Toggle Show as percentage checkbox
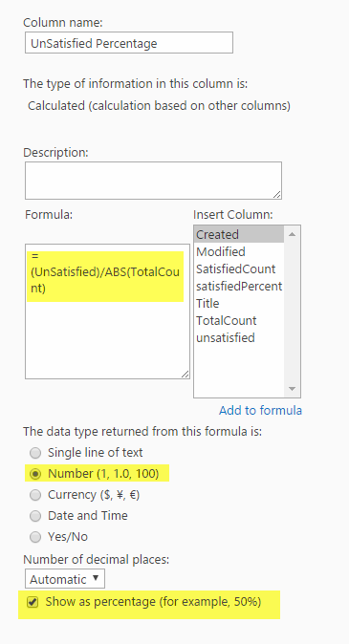 click(x=33, y=603)
